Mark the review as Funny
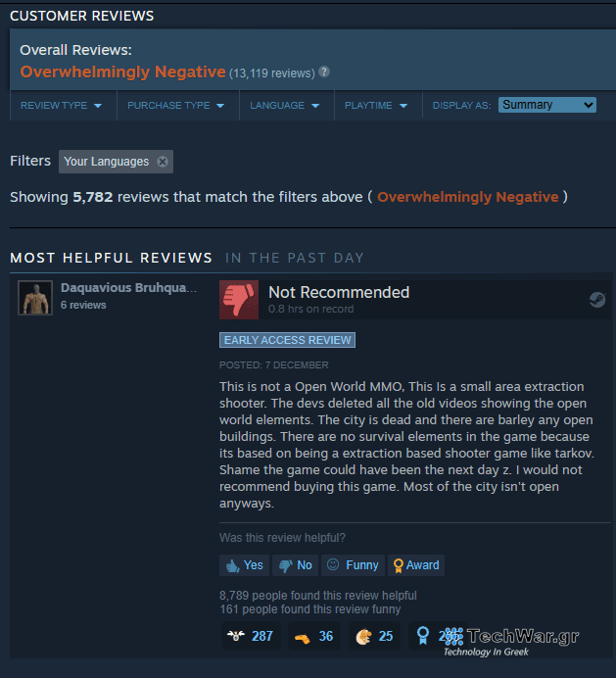This screenshot has height=678, width=616. (353, 565)
